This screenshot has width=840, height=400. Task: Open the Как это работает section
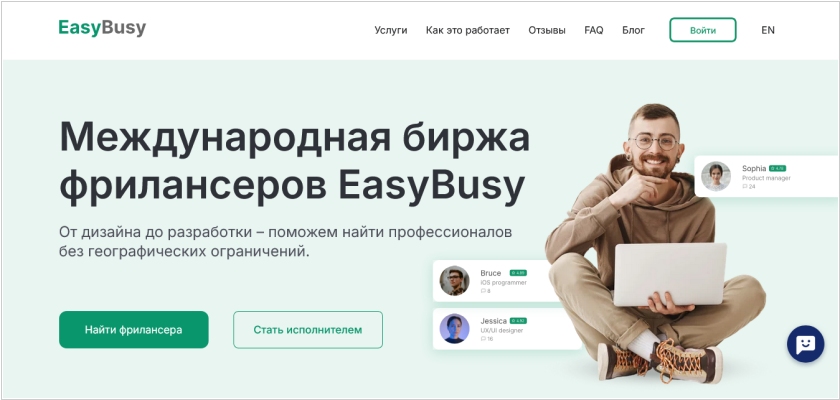click(x=468, y=31)
